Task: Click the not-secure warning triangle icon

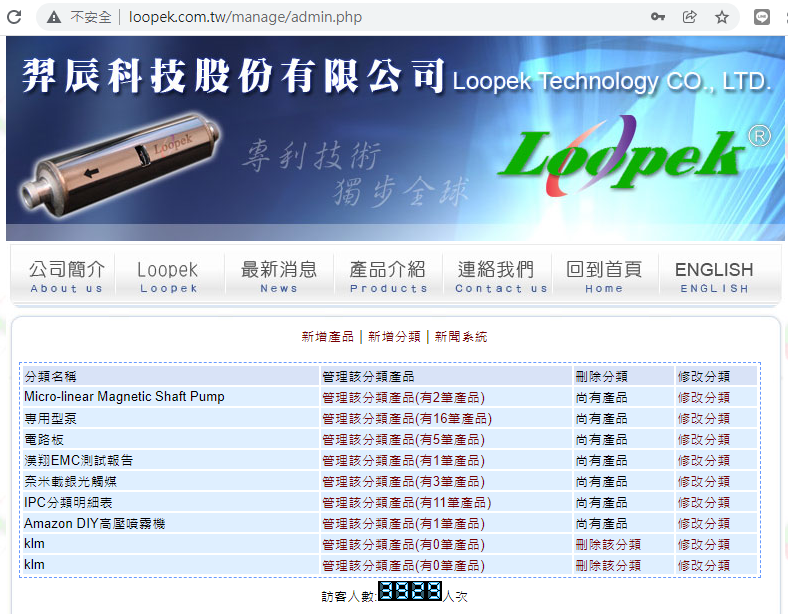Action: (x=54, y=17)
